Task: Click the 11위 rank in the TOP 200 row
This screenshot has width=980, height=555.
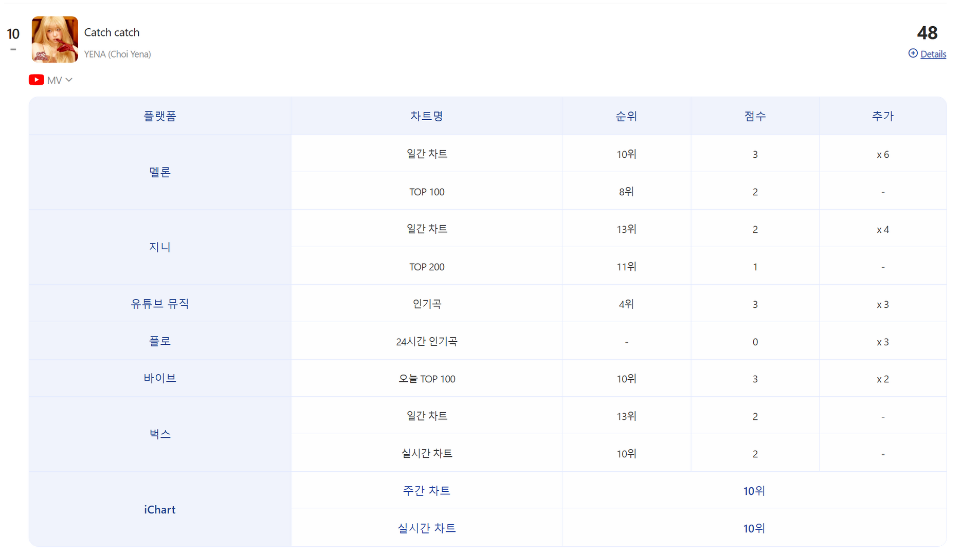Action: point(626,267)
